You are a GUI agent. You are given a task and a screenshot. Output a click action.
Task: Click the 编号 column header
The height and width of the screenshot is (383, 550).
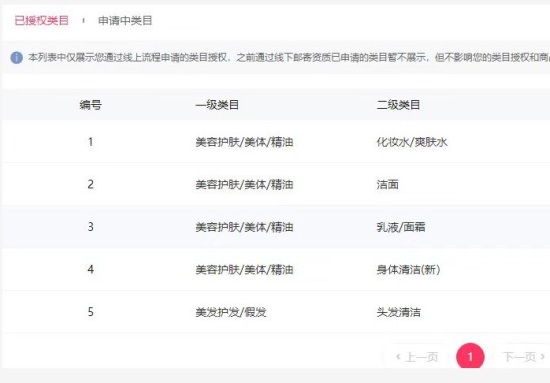coord(90,105)
